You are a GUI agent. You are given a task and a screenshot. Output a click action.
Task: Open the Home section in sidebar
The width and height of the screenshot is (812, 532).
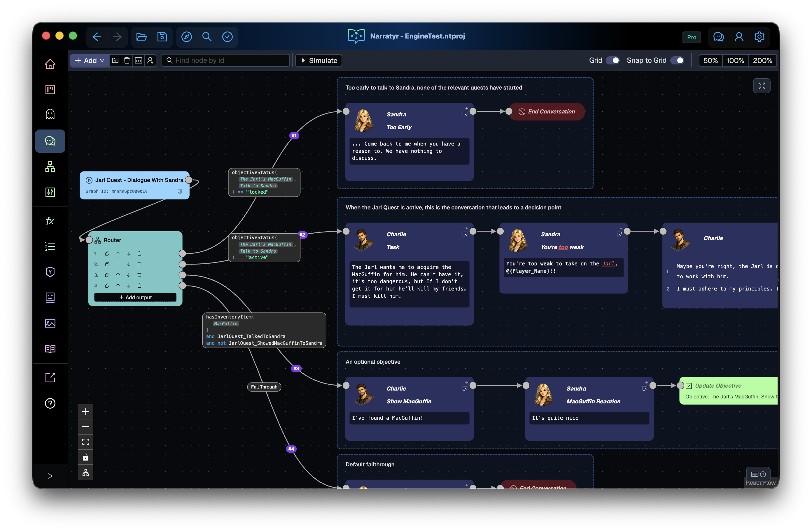click(50, 64)
